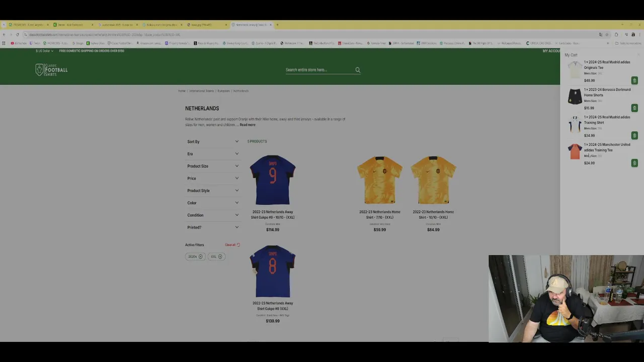Go back using browser back arrow
This screenshot has width=644, height=362.
click(4, 35)
